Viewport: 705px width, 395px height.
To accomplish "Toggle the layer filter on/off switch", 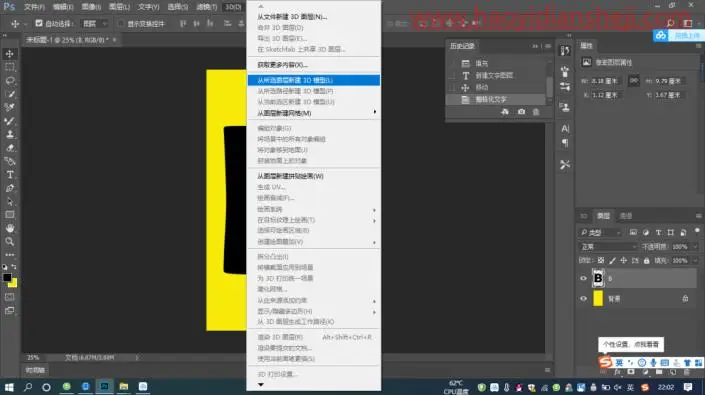I will point(697,231).
